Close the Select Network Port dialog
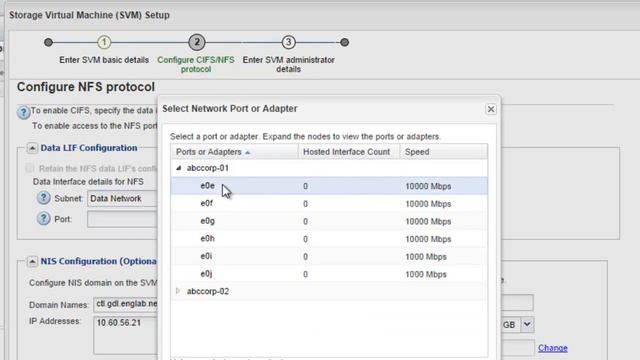The width and height of the screenshot is (640, 360). click(x=491, y=109)
